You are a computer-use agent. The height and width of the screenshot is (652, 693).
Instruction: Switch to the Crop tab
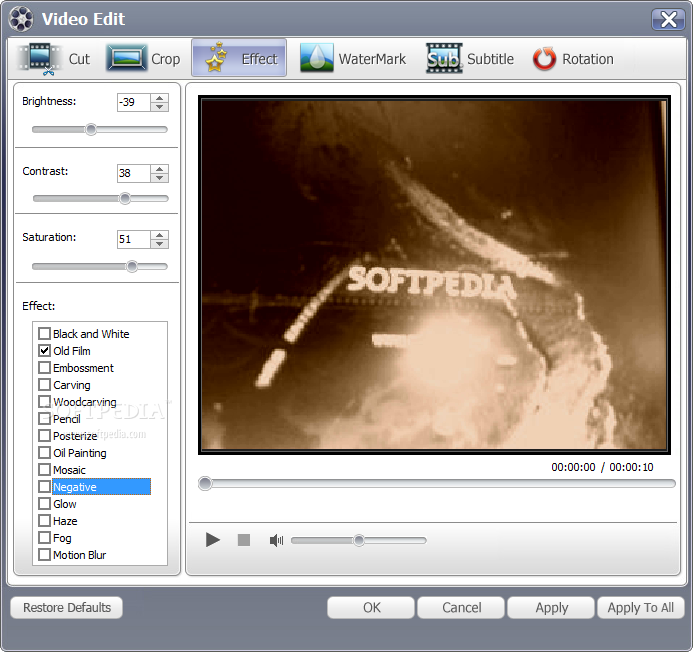pos(143,58)
